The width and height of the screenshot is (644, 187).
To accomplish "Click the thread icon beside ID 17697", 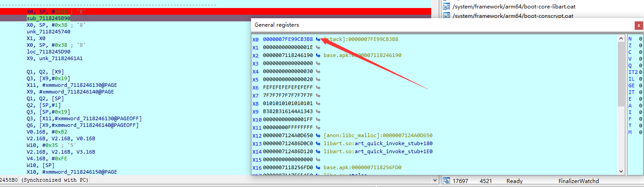I will point(447,181).
